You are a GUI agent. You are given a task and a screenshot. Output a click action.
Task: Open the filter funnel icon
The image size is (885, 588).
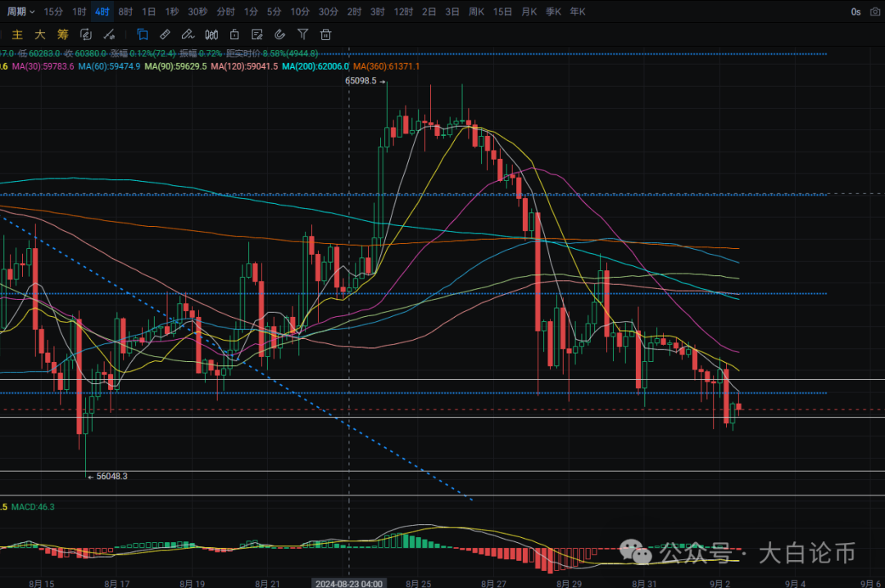click(303, 35)
